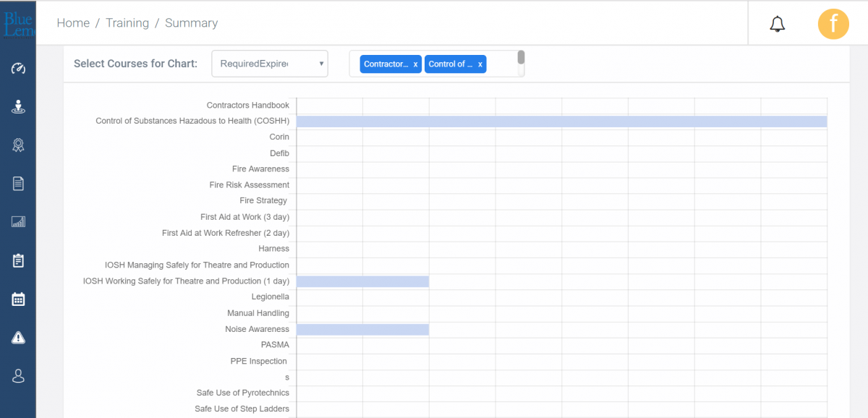Viewport: 868px width, 418px height.
Task: Click the Noise Awareness bar in chart
Action: [362, 330]
